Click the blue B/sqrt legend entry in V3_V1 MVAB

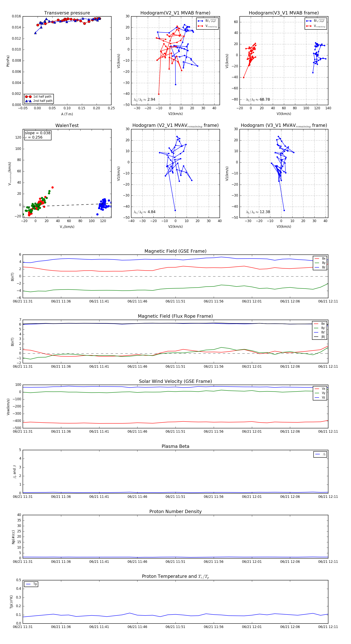[x=316, y=21]
